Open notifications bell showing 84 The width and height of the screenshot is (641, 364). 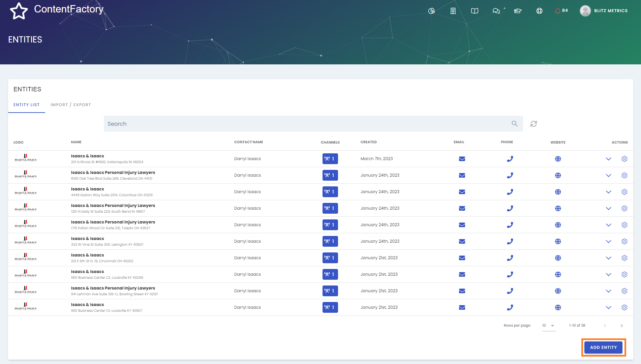coord(561,11)
